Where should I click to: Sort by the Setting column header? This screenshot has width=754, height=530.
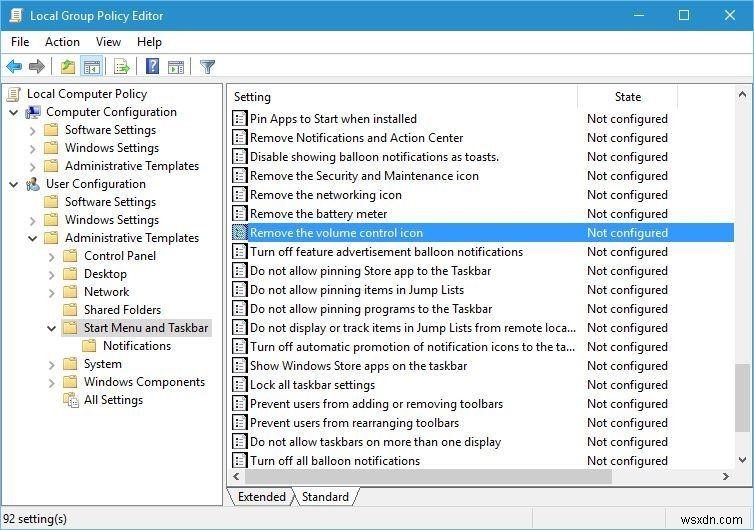(x=403, y=97)
